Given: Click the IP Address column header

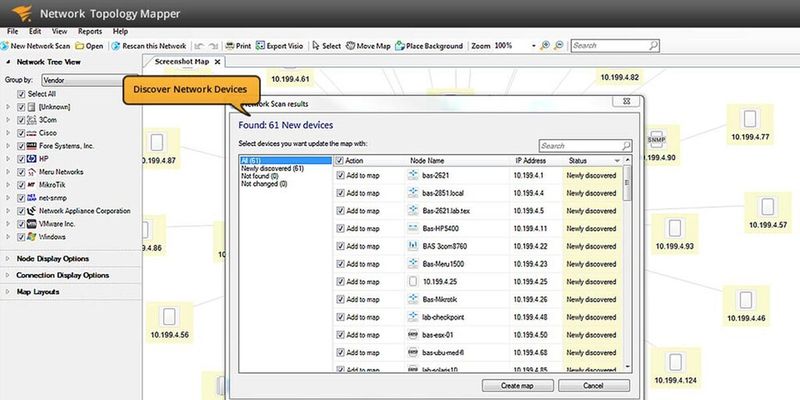Looking at the screenshot, I should pos(531,161).
